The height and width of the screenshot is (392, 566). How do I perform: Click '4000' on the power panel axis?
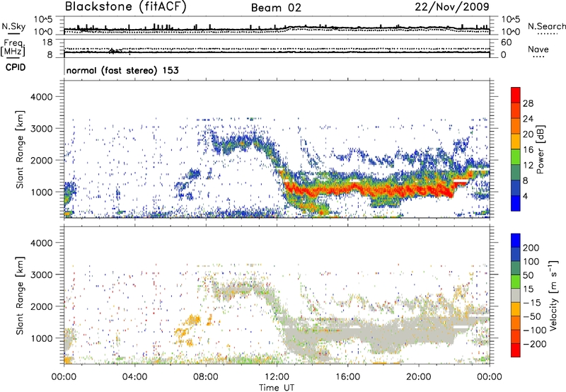(41, 97)
